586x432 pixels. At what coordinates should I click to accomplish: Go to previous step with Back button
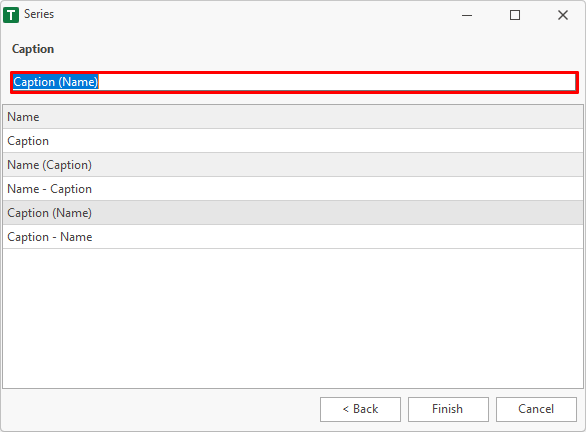pyautogui.click(x=360, y=409)
